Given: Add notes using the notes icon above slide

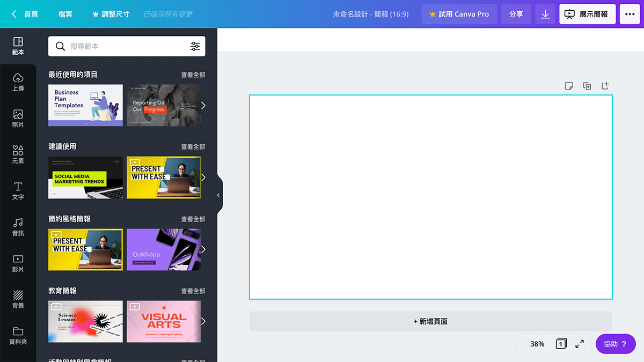Looking at the screenshot, I should point(569,86).
